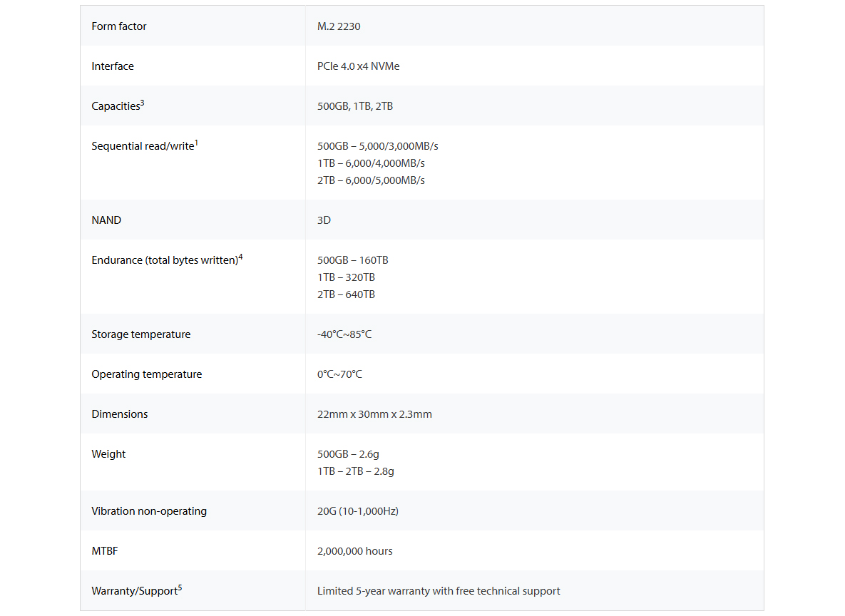
Task: Click the Storage temperature label
Action: (x=141, y=334)
